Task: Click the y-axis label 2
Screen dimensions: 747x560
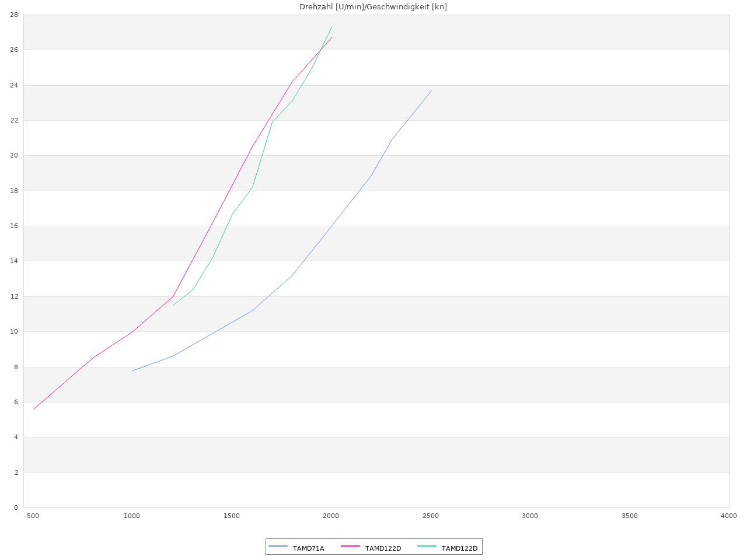Action: tap(16, 473)
